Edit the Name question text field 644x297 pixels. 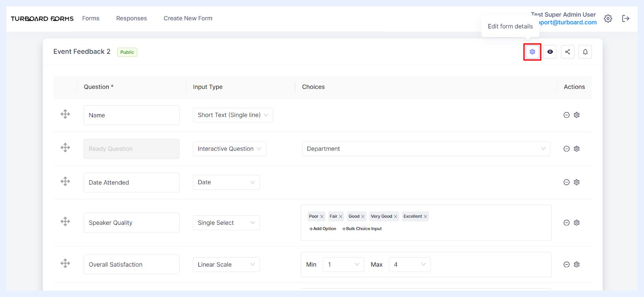pos(131,115)
